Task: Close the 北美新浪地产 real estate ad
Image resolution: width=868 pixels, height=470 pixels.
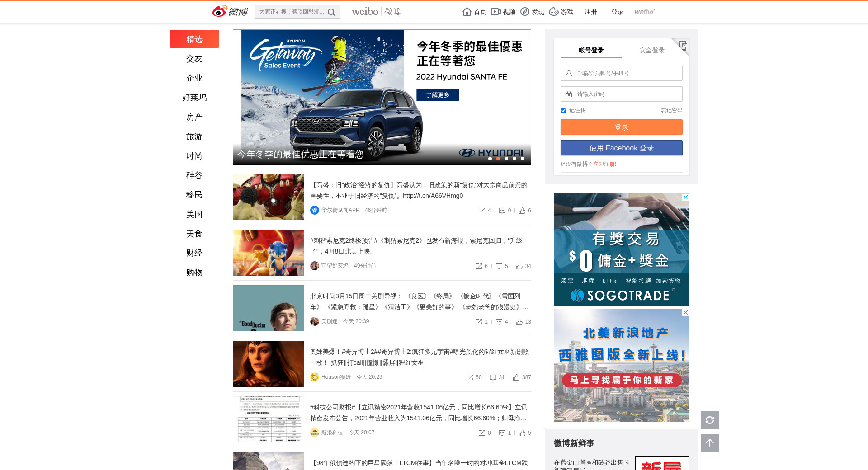Action: [685, 313]
